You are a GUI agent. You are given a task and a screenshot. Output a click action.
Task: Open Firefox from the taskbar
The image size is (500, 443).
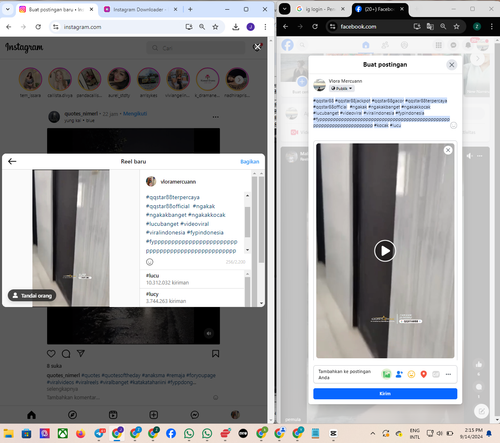81,434
